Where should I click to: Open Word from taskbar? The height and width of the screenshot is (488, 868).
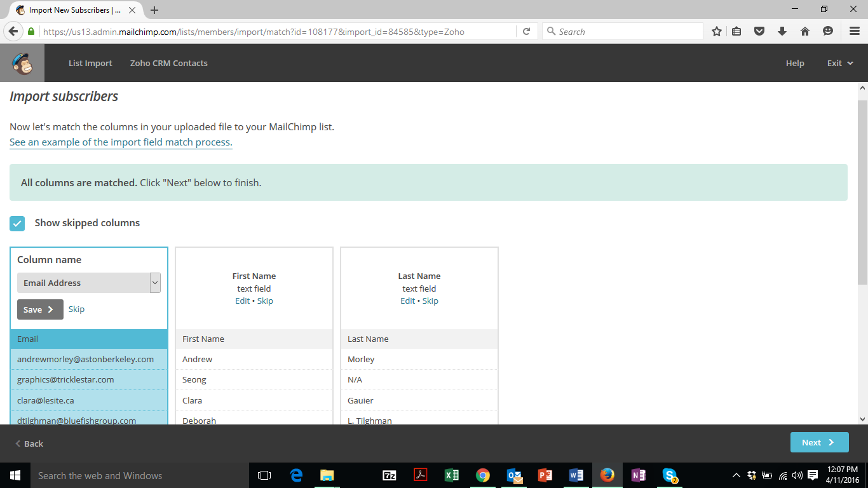click(576, 475)
